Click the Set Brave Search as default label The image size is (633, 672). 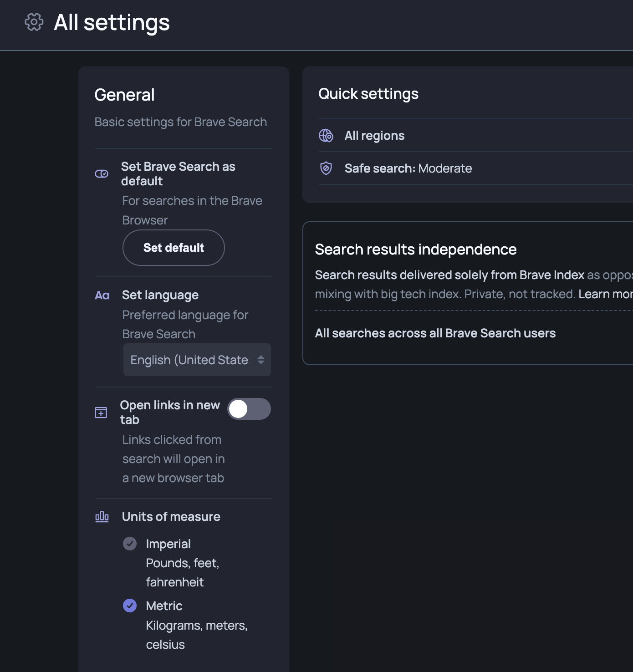coord(178,173)
